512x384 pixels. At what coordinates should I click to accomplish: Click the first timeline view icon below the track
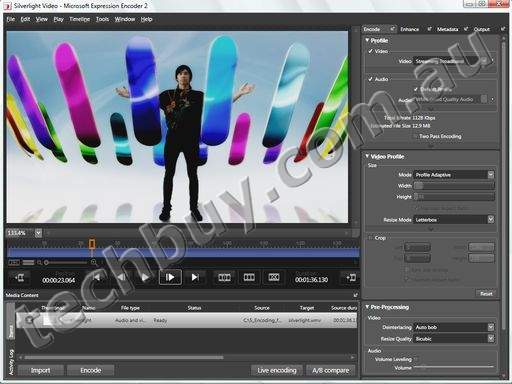click(14, 263)
